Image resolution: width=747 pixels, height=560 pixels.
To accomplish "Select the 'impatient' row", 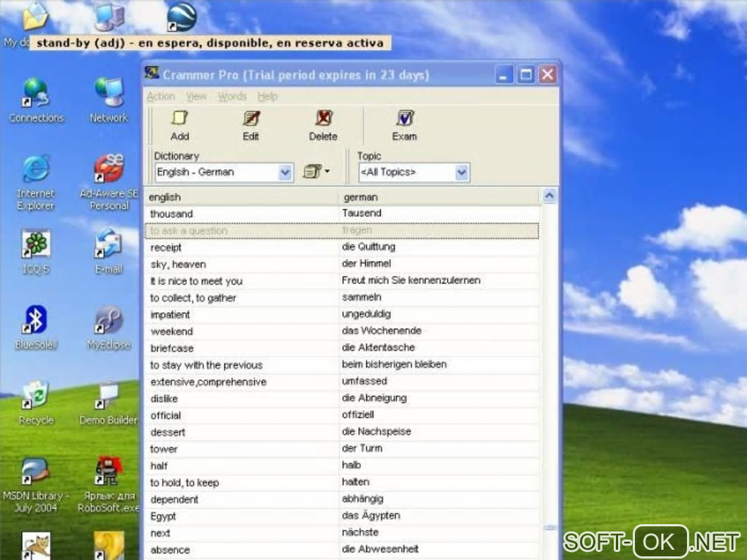I will (342, 314).
